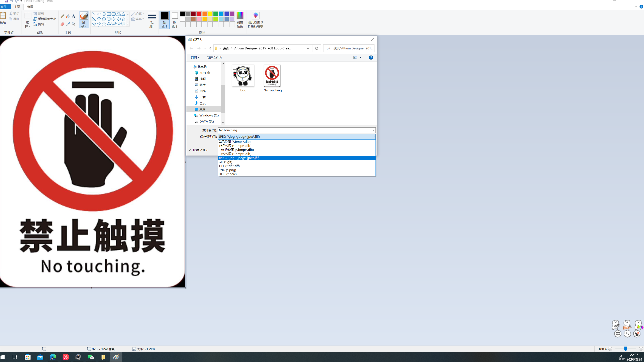The width and height of the screenshot is (644, 362).
Task: Select the Eraser tool
Action: click(x=62, y=24)
